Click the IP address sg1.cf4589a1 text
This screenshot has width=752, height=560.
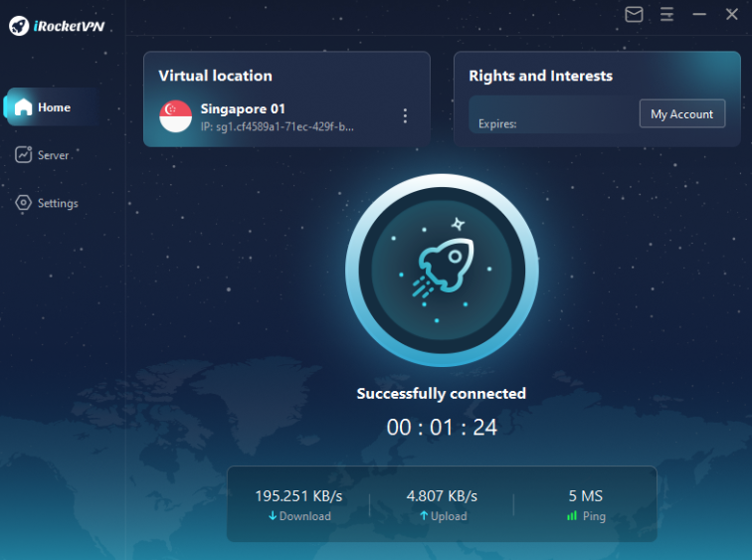pyautogui.click(x=278, y=127)
